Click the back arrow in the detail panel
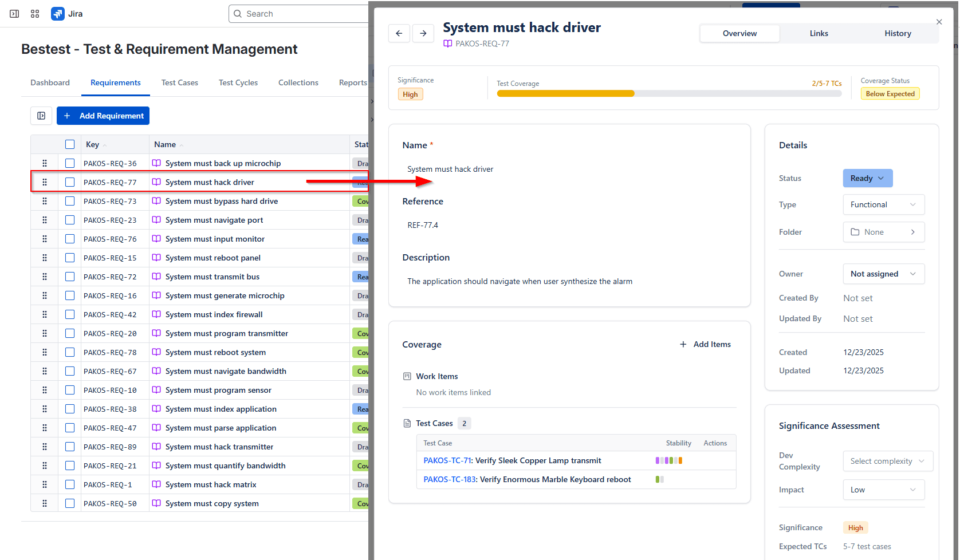 click(399, 33)
